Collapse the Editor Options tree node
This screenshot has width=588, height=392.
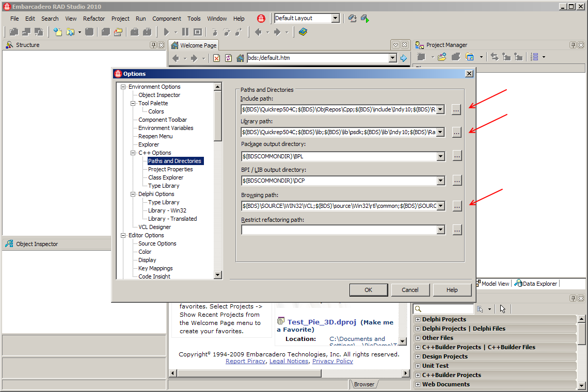coord(123,235)
